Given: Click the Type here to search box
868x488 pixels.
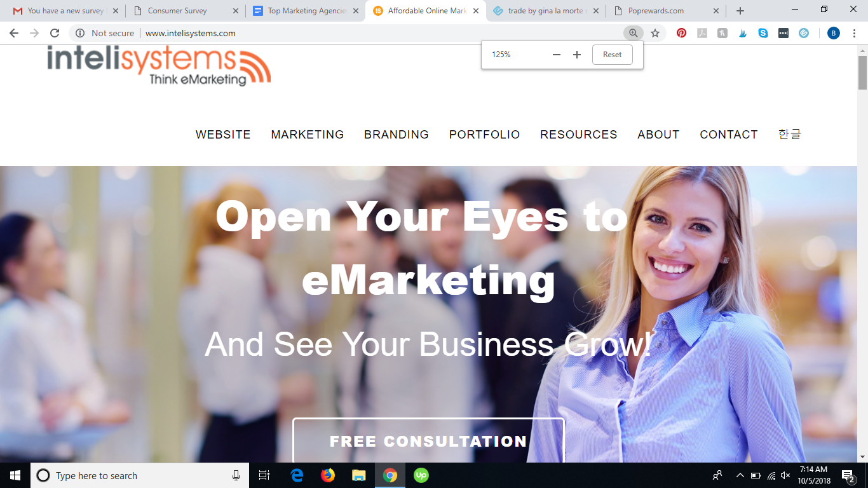Looking at the screenshot, I should click(x=139, y=475).
